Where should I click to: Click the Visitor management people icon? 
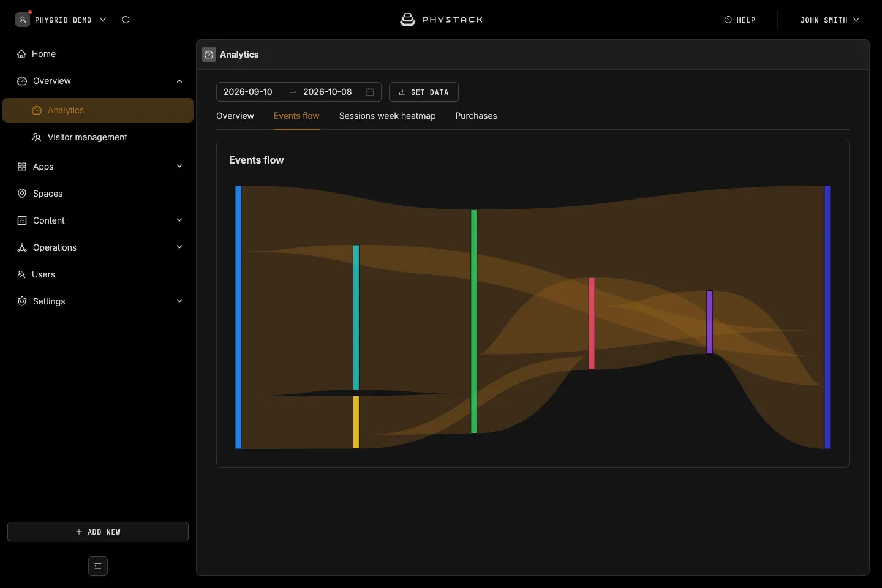coord(37,137)
